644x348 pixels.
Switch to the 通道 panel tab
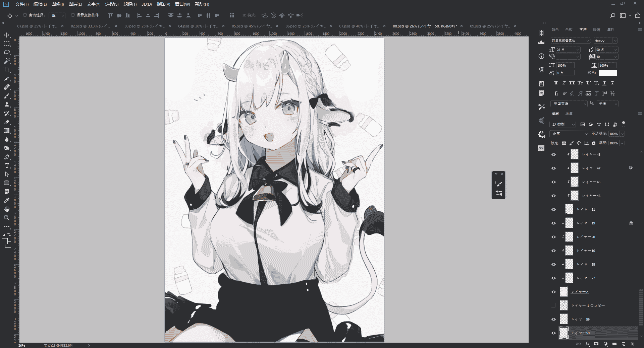pyautogui.click(x=569, y=114)
